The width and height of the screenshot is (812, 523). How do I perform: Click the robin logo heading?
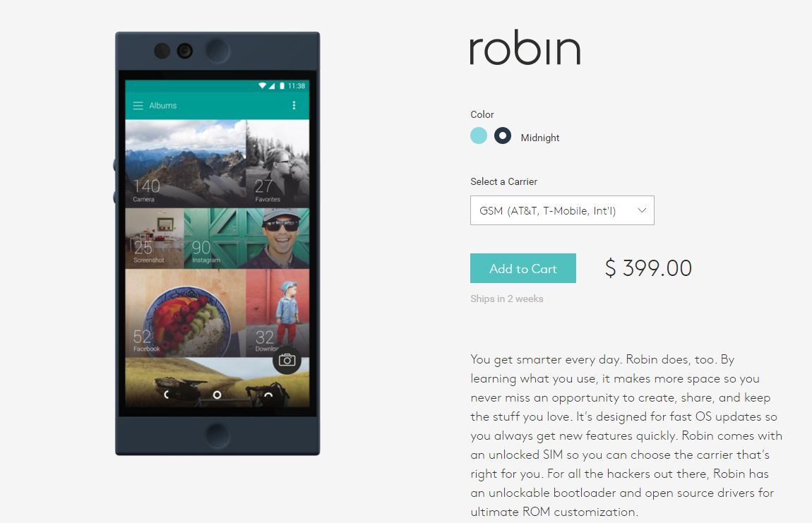525,47
